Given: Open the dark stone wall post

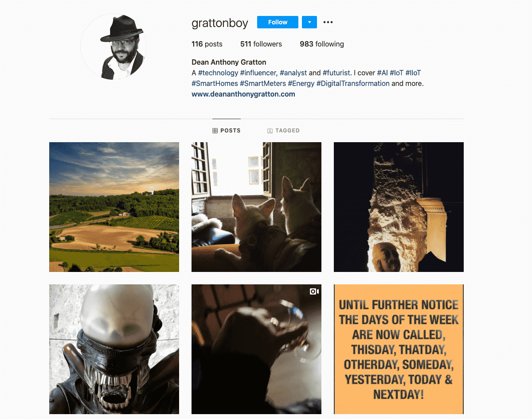Looking at the screenshot, I should tap(399, 207).
